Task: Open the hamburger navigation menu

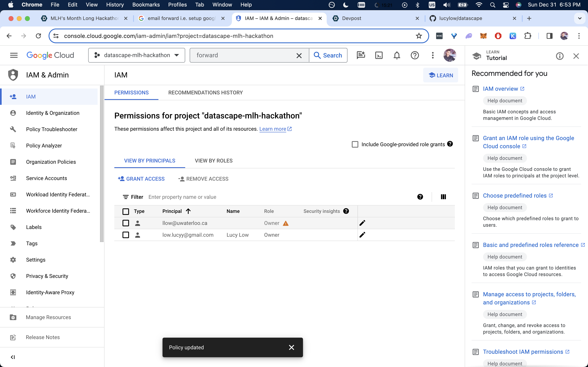Action: 14,55
